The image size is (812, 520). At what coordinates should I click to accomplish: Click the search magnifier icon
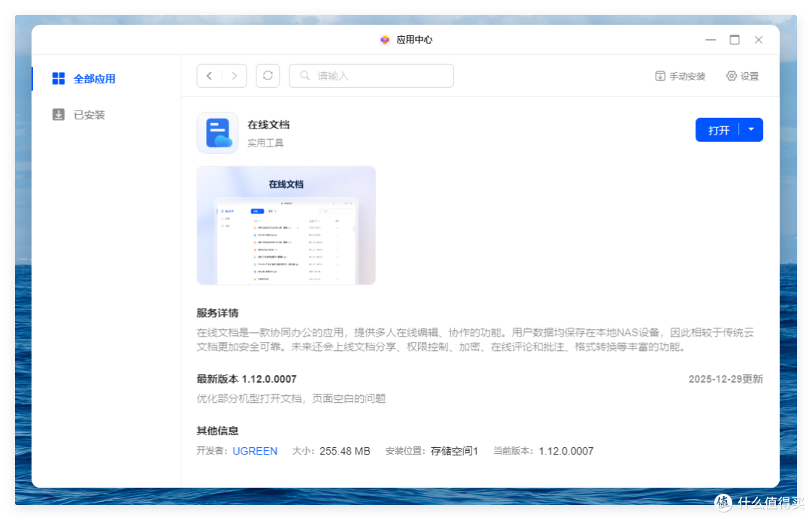[x=305, y=76]
